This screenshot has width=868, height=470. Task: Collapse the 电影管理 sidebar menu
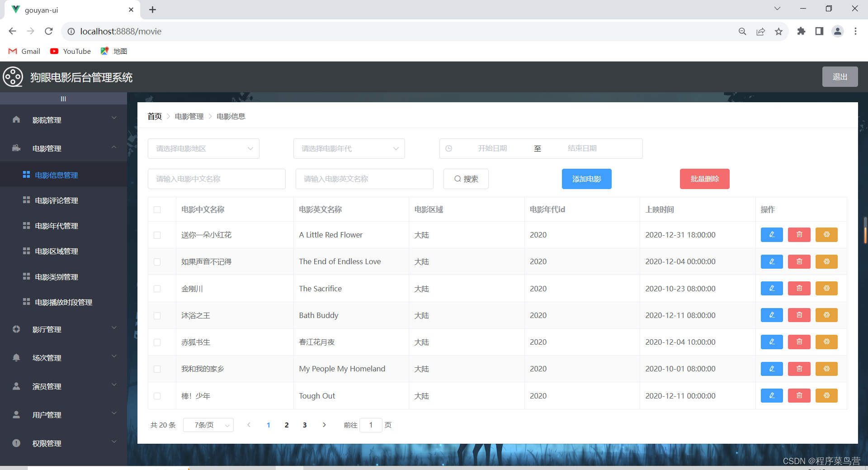[63, 148]
